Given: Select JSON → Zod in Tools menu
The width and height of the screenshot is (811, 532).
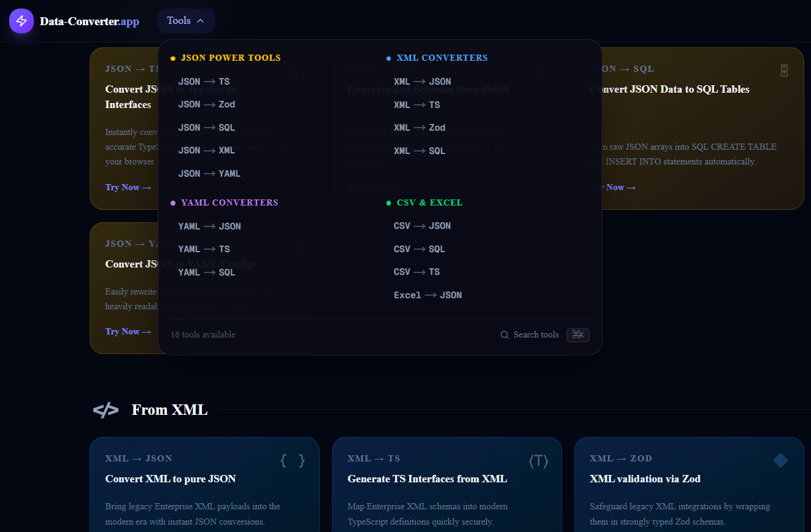Looking at the screenshot, I should coord(207,104).
